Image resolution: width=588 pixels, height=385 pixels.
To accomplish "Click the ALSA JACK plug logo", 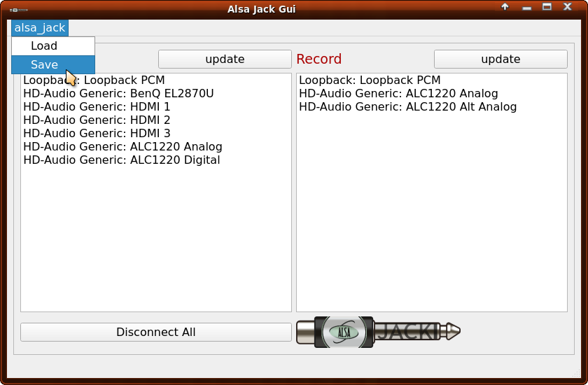I will tap(378, 332).
